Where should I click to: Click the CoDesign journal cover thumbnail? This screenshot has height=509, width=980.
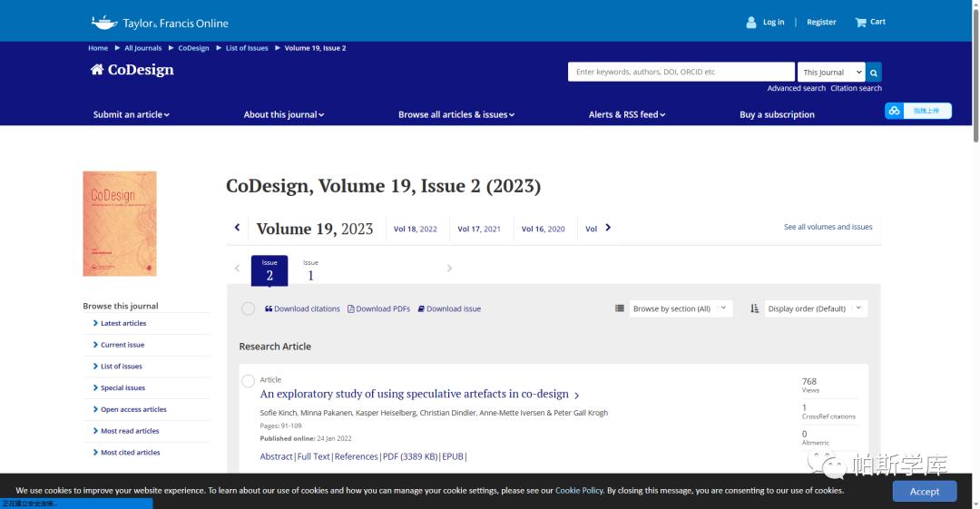pos(120,224)
